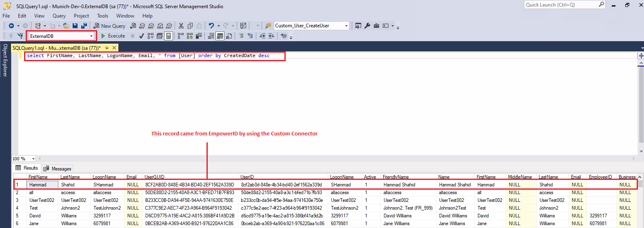This screenshot has width=644, height=228.
Task: Click the editor vertical scrollbar
Action: click(641, 106)
